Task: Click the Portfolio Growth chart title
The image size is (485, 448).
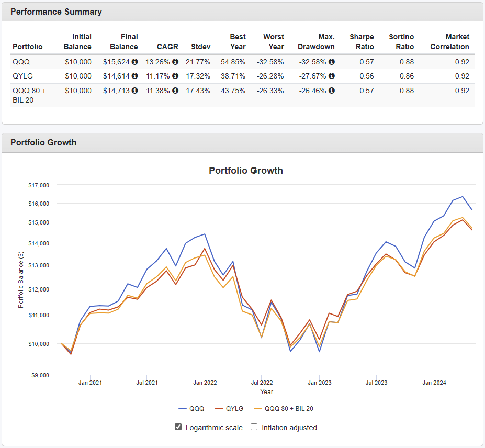Action: tap(246, 171)
